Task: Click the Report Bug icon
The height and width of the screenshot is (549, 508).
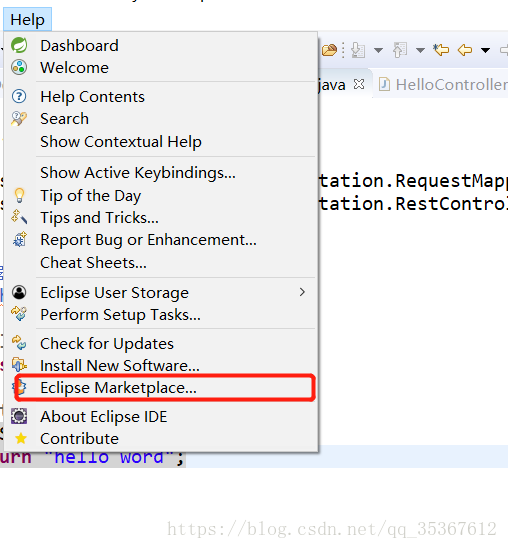Action: coord(19,239)
